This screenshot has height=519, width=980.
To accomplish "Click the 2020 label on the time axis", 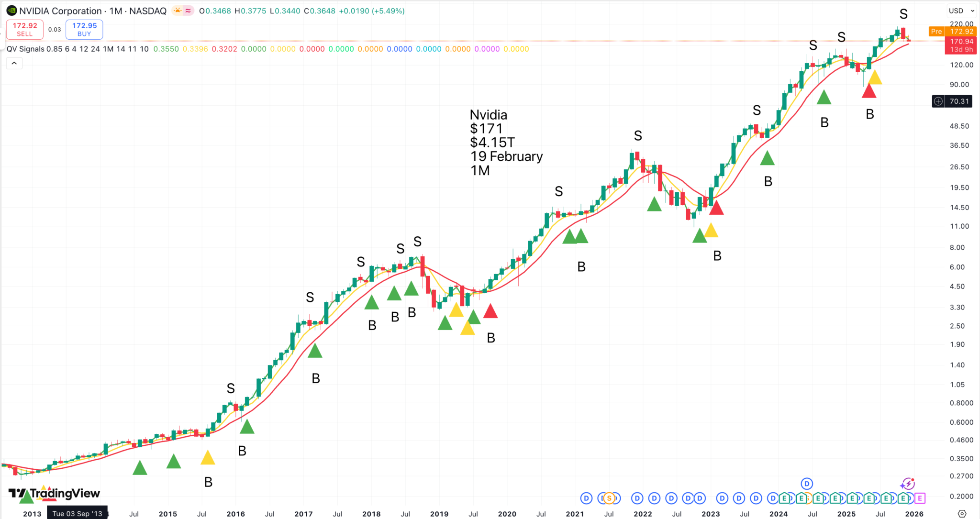I will (507, 514).
